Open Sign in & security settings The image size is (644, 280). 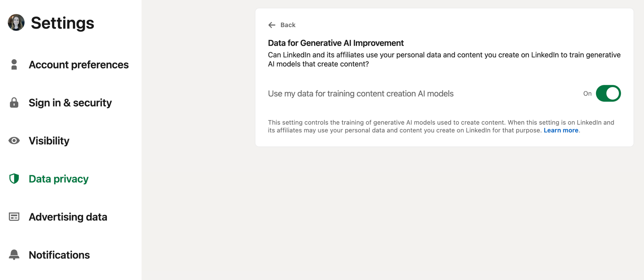click(70, 103)
